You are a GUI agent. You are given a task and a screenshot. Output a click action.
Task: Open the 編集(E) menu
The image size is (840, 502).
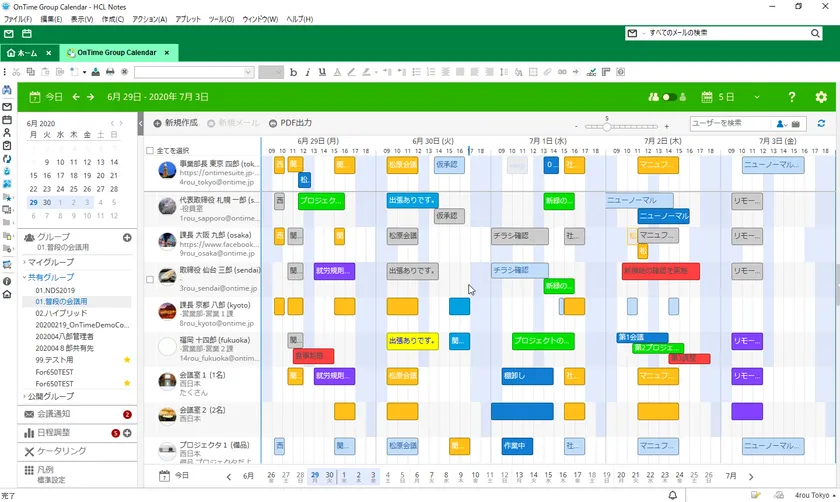click(51, 19)
